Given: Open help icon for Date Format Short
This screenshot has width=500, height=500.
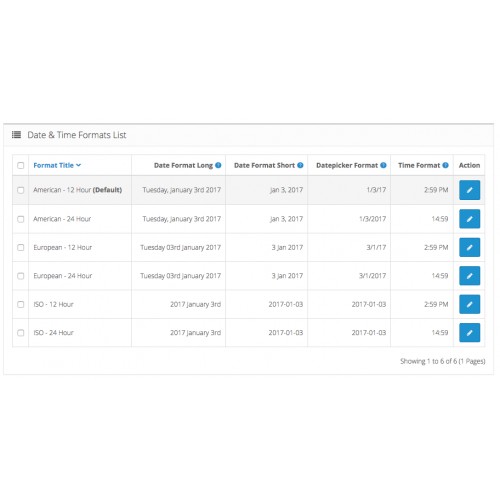Looking at the screenshot, I should pyautogui.click(x=300, y=165).
